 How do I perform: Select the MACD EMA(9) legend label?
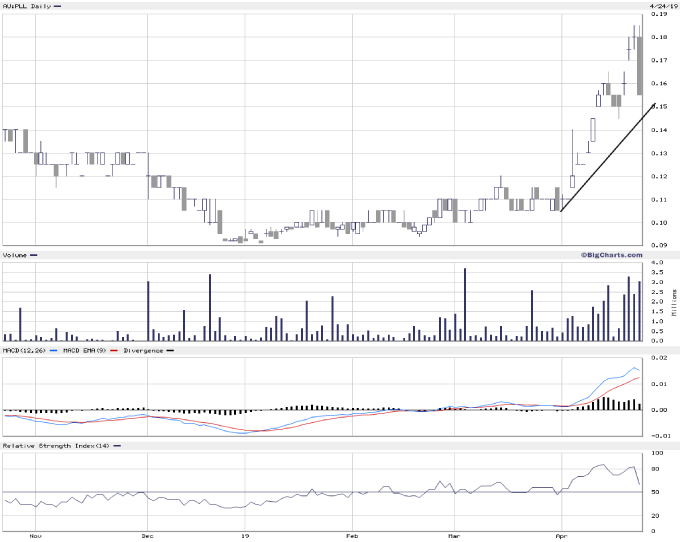(x=86, y=351)
